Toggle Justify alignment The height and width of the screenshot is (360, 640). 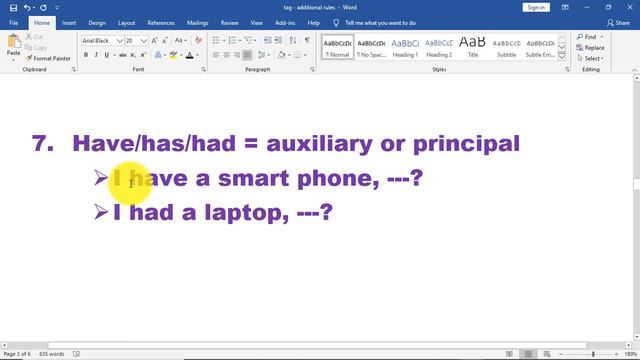(247, 55)
